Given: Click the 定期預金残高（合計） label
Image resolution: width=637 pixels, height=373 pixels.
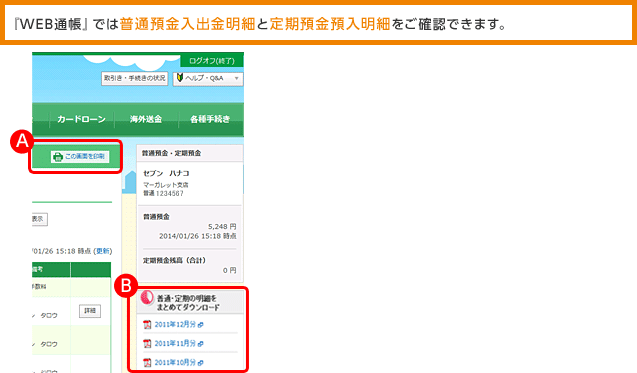Looking at the screenshot, I should point(174,260).
